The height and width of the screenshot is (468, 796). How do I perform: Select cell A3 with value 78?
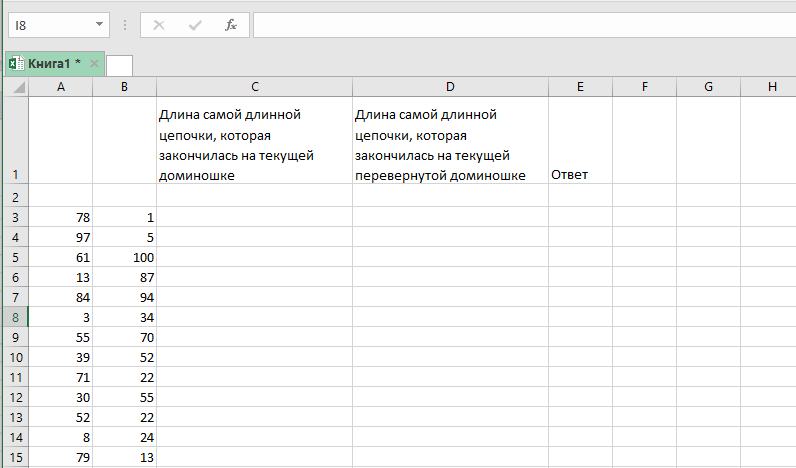61,217
